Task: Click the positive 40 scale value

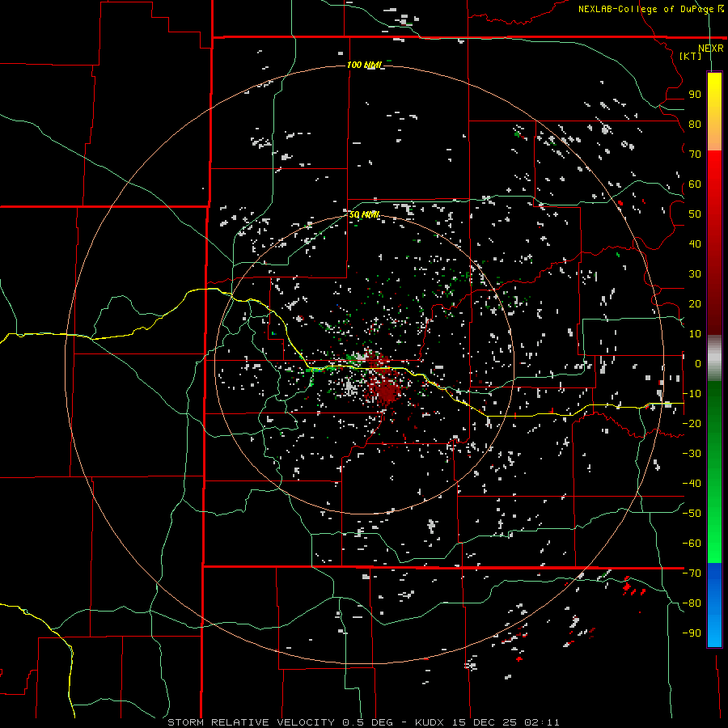Action: (695, 243)
